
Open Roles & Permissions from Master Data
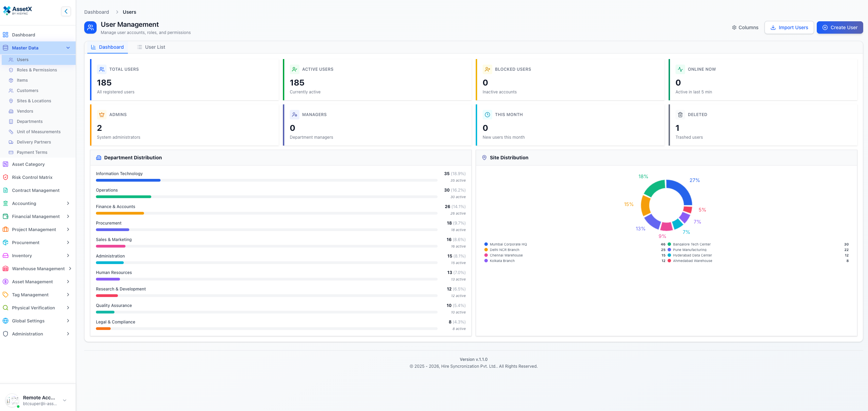coord(37,70)
